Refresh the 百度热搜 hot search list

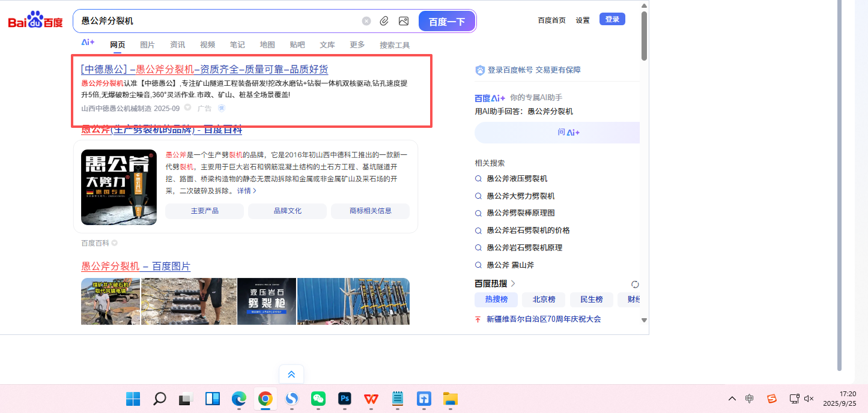635,284
